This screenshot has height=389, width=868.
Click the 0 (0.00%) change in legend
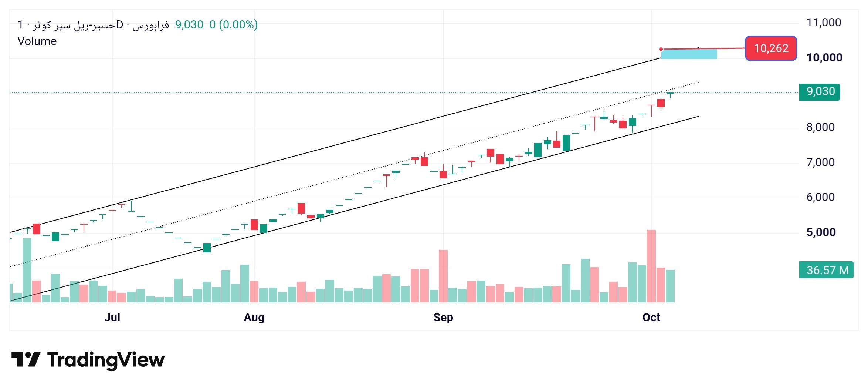pos(234,25)
